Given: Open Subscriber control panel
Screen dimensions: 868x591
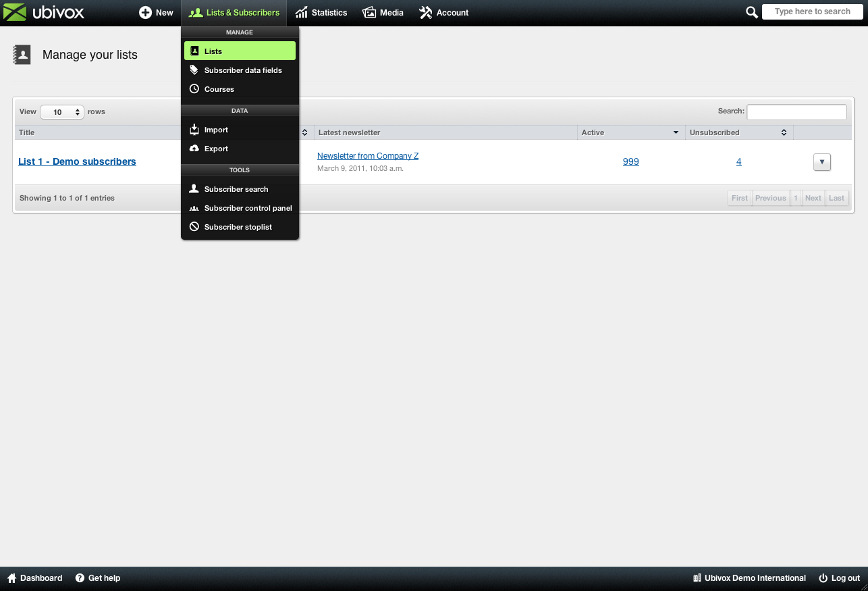Looking at the screenshot, I should (240, 207).
